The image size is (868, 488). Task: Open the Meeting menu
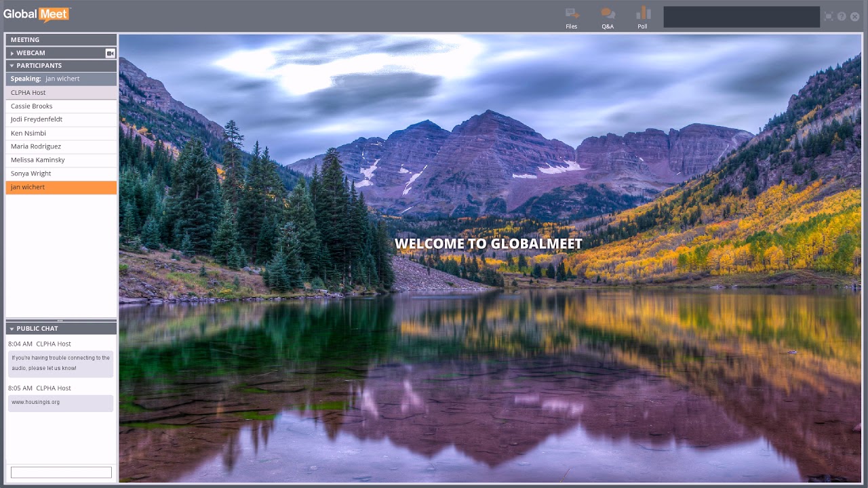tap(61, 40)
